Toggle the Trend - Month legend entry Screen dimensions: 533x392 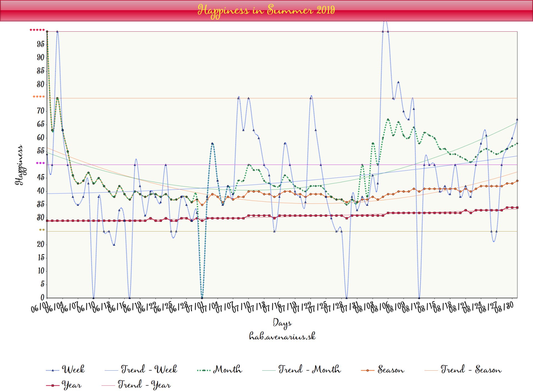coord(309,370)
